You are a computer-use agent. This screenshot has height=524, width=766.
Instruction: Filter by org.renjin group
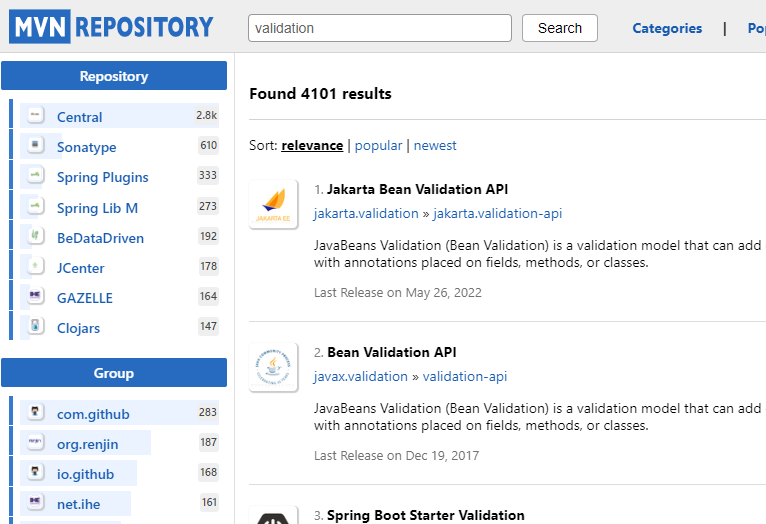coord(87,444)
